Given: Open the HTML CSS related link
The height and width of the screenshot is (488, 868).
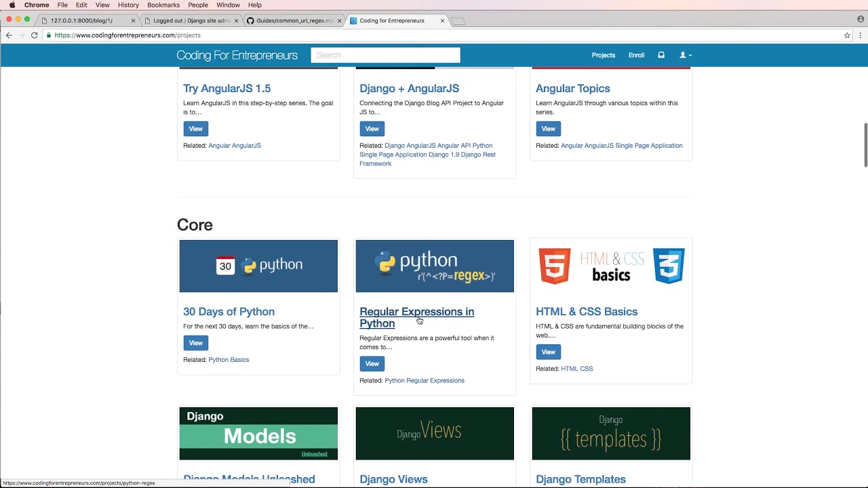Looking at the screenshot, I should 577,369.
